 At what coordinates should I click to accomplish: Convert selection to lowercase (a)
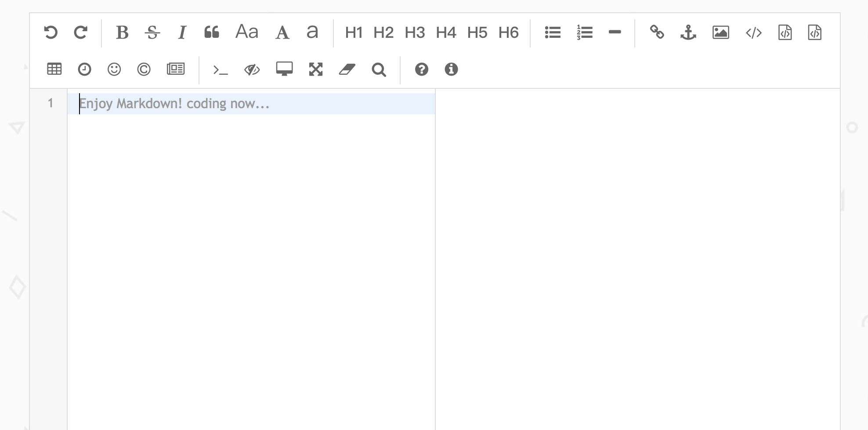(x=312, y=32)
